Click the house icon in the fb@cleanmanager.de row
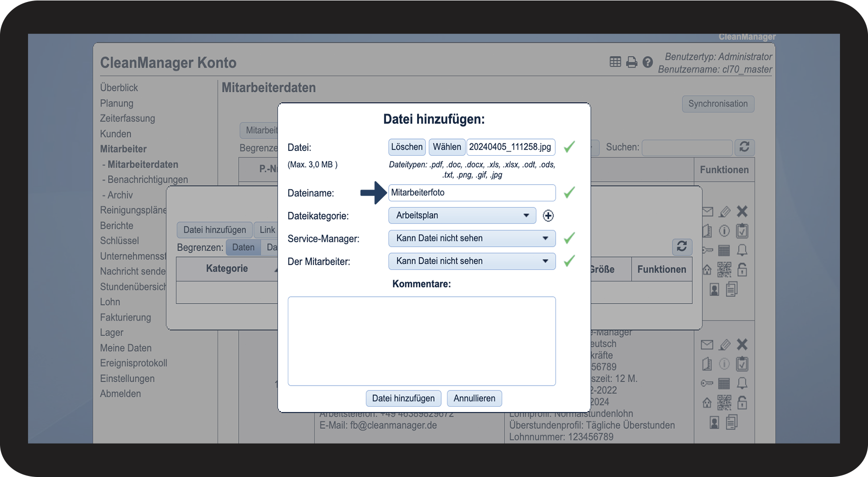Viewport: 868px width, 477px height. pos(707,403)
